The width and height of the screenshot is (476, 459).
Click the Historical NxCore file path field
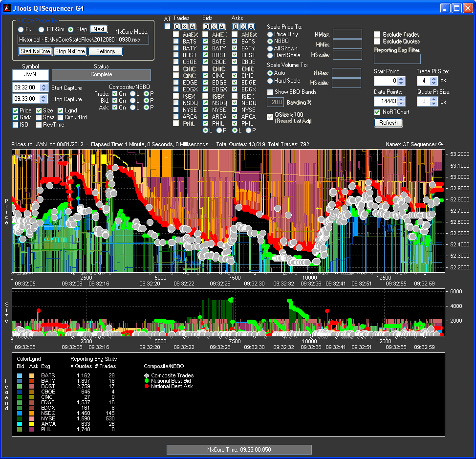tap(83, 40)
